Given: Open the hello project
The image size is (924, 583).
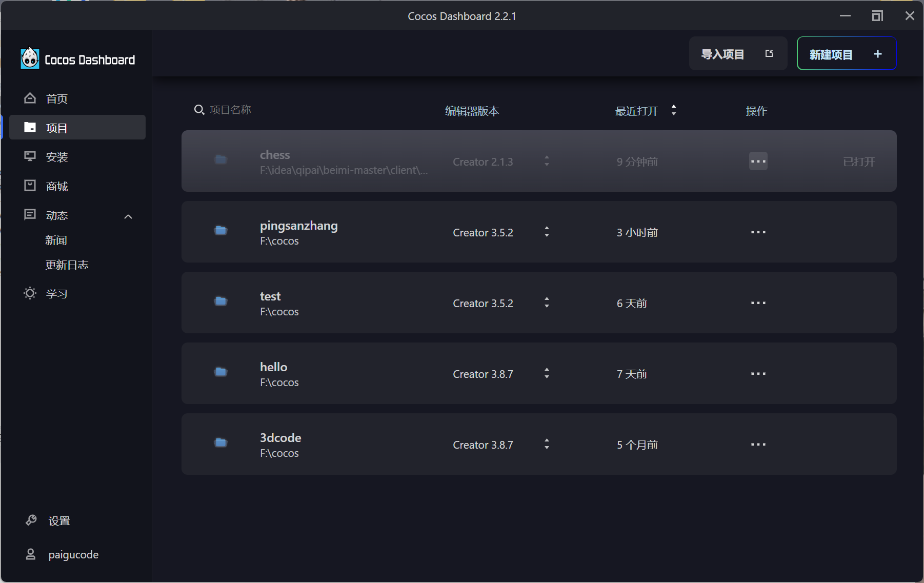Looking at the screenshot, I should 539,373.
